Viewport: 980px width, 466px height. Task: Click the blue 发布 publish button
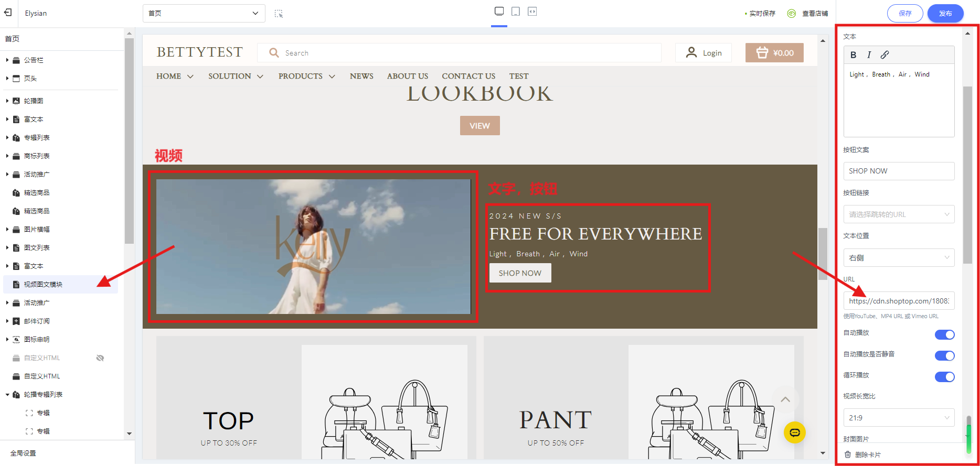[x=945, y=14]
